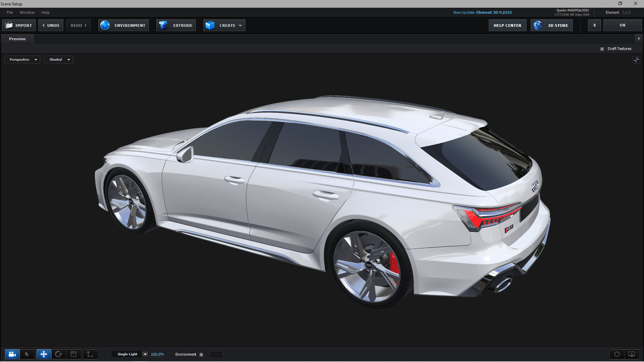Click the Import button
644x362 pixels.
pyautogui.click(x=19, y=25)
